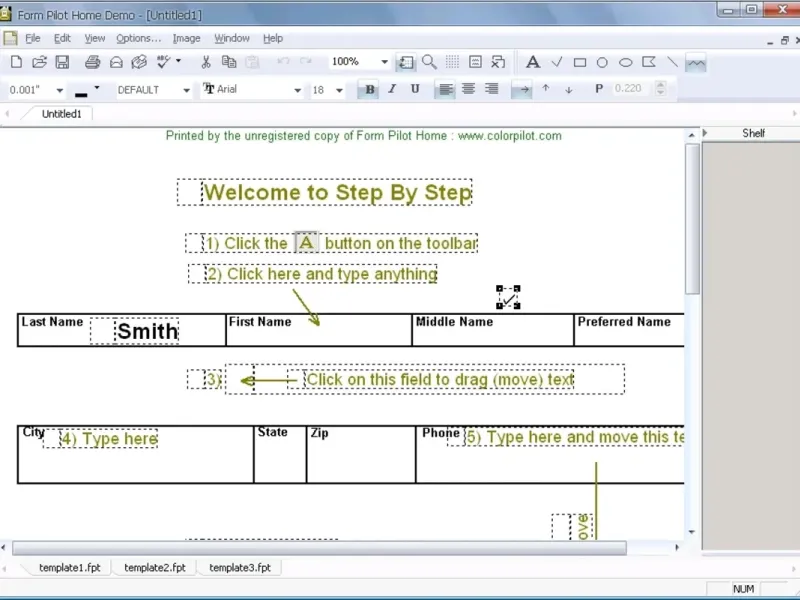Screen dimensions: 800x600
Task: Open the template1.fpt tab
Action: tap(69, 567)
